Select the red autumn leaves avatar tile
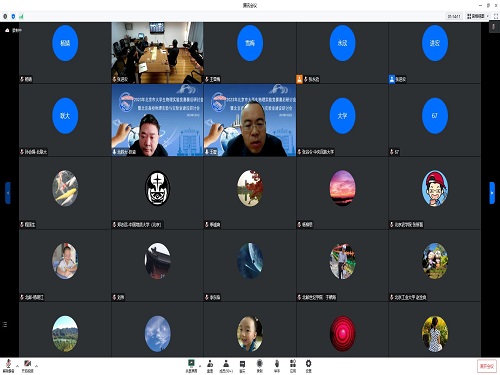The height and width of the screenshot is (375, 500). point(250,193)
